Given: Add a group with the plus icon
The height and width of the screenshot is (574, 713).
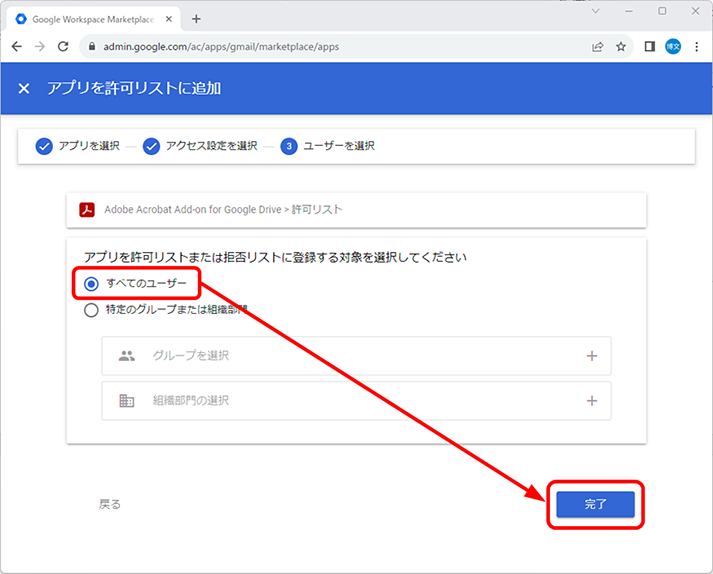Looking at the screenshot, I should pos(592,356).
